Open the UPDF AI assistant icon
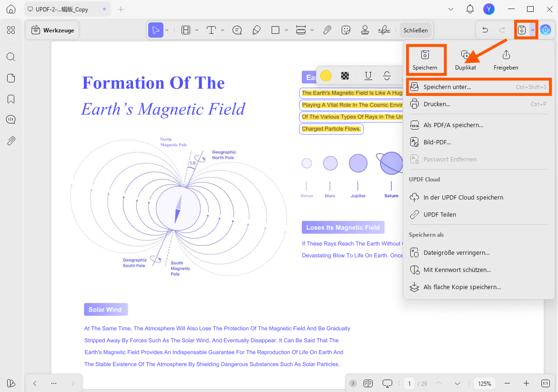 546,30
